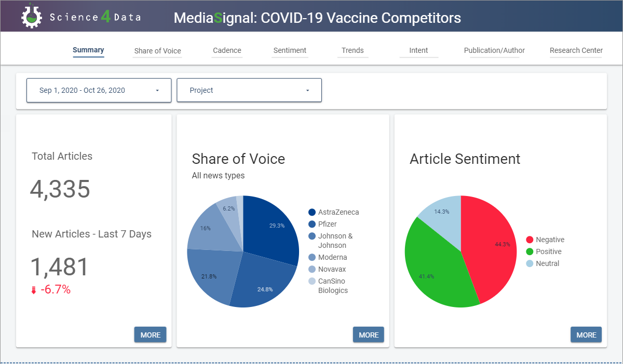Viewport: 623px width, 364px height.
Task: Open the Publication/Author tab
Action: [x=494, y=50]
